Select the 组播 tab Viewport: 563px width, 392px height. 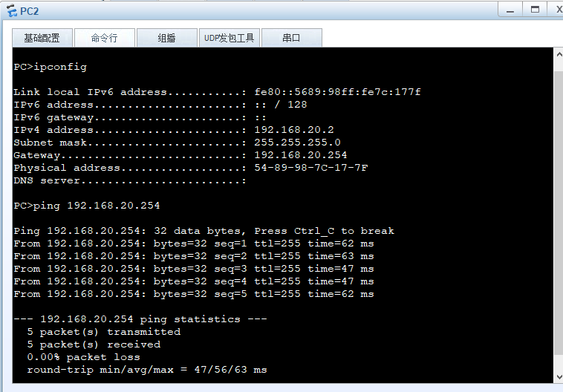[167, 38]
